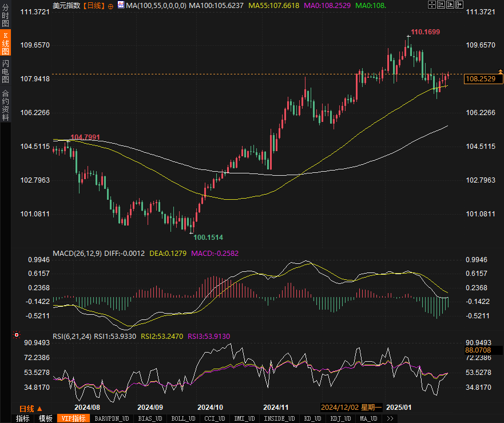Enable the BOLL_UD indicator
The width and height of the screenshot is (504, 423).
point(181,418)
